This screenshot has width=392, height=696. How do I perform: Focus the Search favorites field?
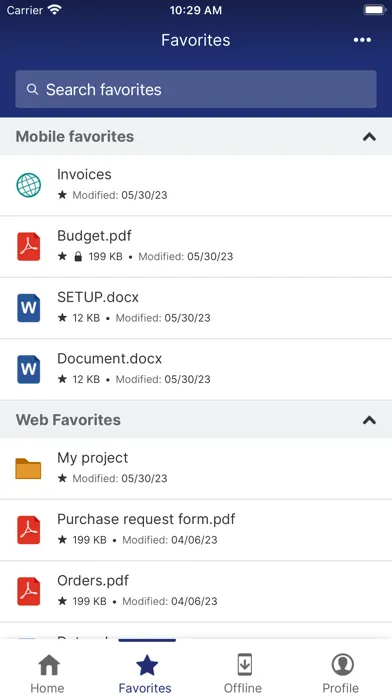pos(196,89)
